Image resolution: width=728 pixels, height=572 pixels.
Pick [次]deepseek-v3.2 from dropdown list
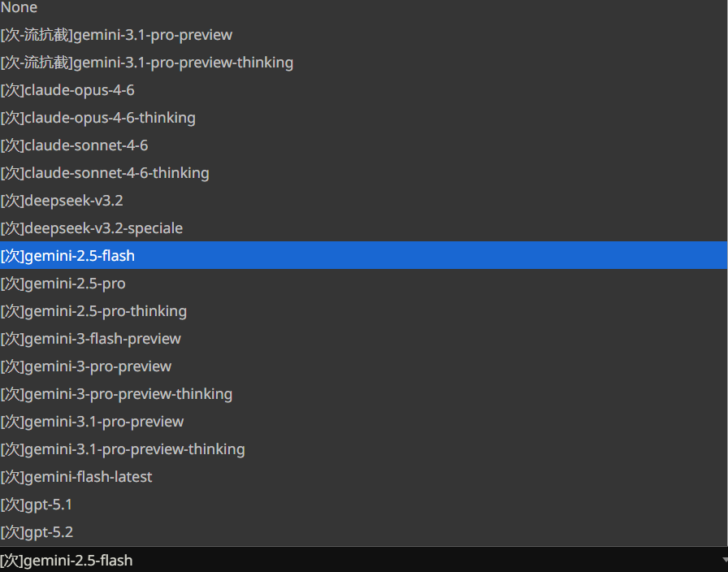pos(62,201)
